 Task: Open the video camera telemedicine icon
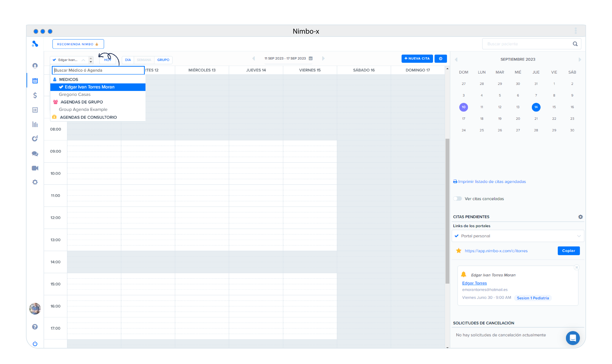click(x=35, y=168)
